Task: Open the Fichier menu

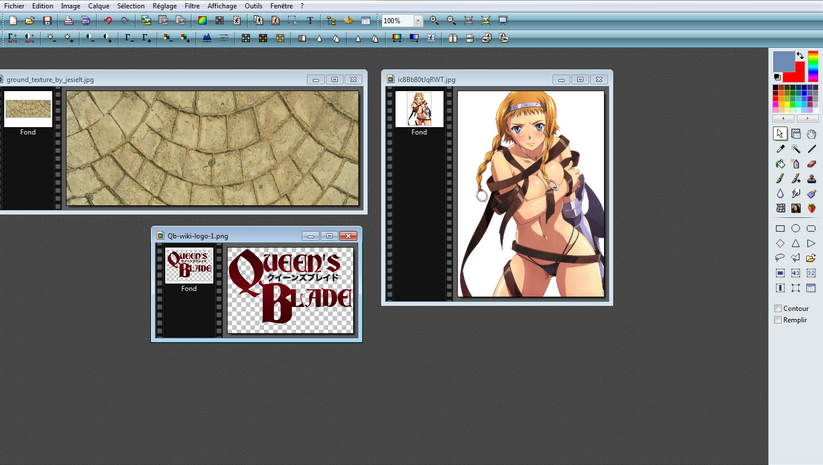Action: click(x=14, y=6)
